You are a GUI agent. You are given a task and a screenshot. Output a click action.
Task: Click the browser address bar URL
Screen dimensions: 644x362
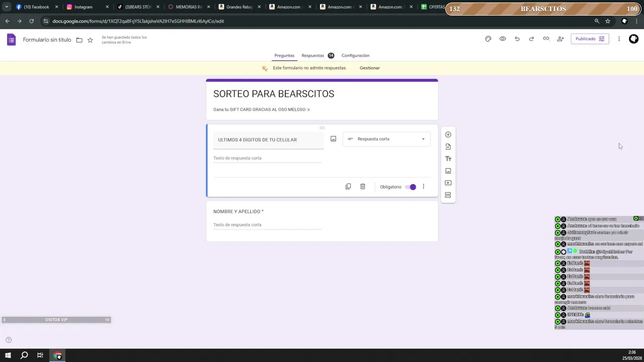(x=138, y=21)
